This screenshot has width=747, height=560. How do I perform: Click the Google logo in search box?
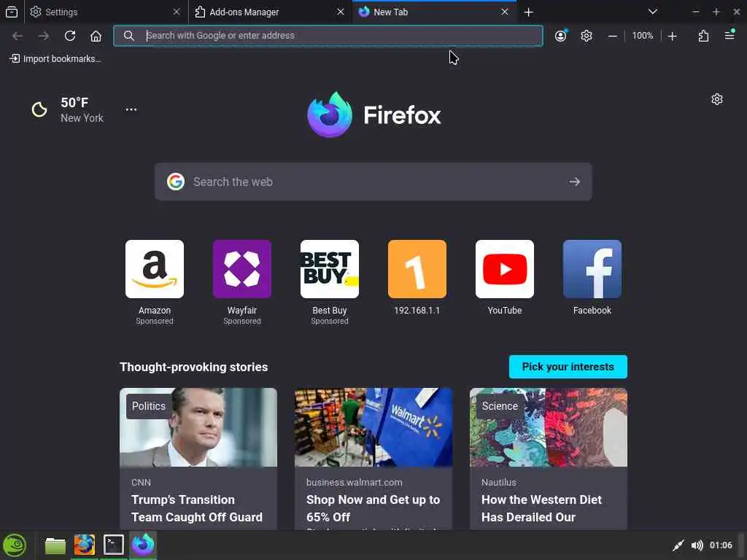pyautogui.click(x=176, y=182)
